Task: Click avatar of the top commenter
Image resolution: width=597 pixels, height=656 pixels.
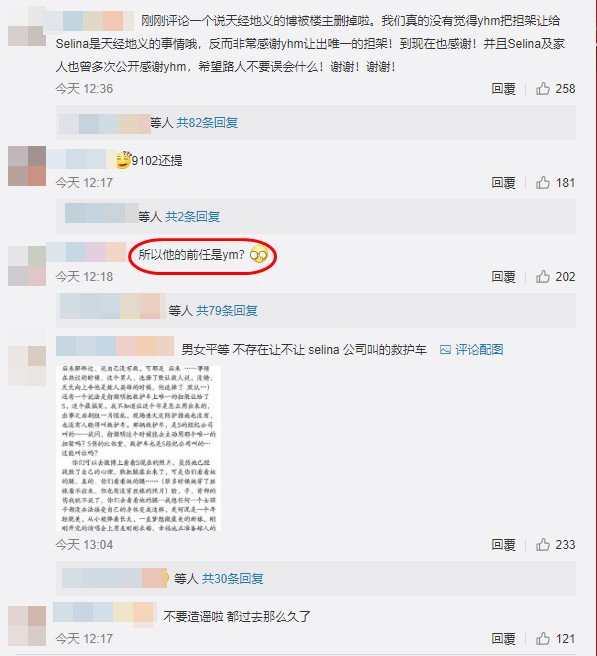Action: (27, 26)
